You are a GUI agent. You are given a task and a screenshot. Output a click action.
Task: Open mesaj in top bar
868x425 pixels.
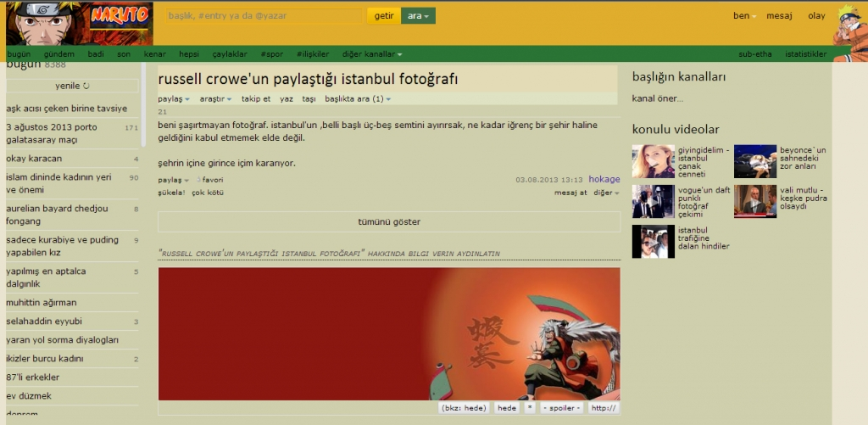(x=779, y=16)
